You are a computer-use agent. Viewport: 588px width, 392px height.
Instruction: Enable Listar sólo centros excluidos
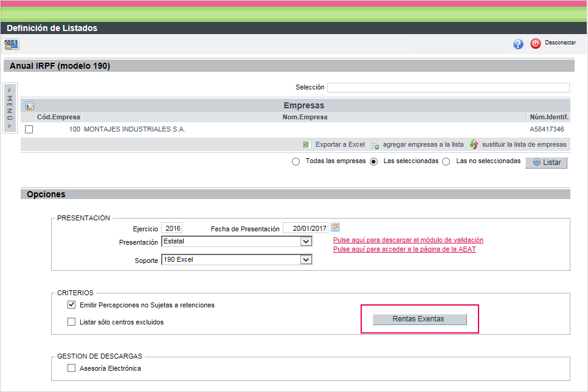point(72,322)
